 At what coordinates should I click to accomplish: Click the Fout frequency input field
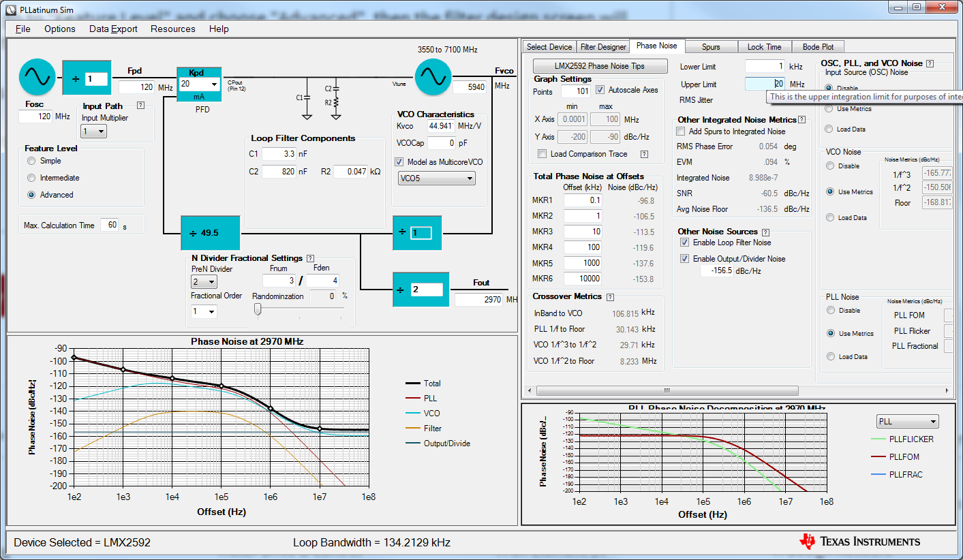click(x=479, y=300)
